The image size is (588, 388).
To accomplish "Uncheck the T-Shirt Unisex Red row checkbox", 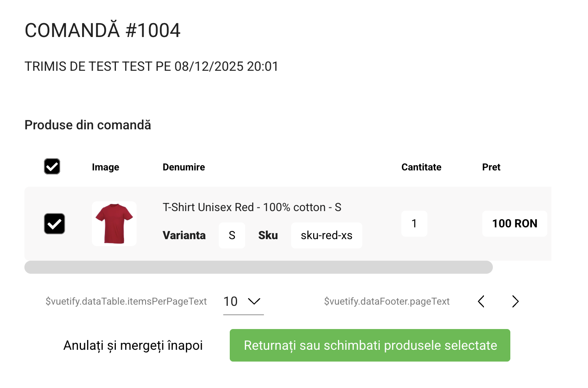I will [x=54, y=224].
